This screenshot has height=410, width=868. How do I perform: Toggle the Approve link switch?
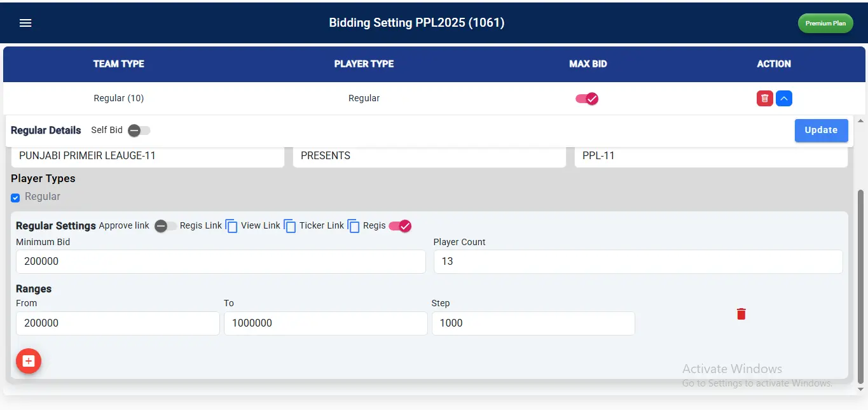(165, 226)
